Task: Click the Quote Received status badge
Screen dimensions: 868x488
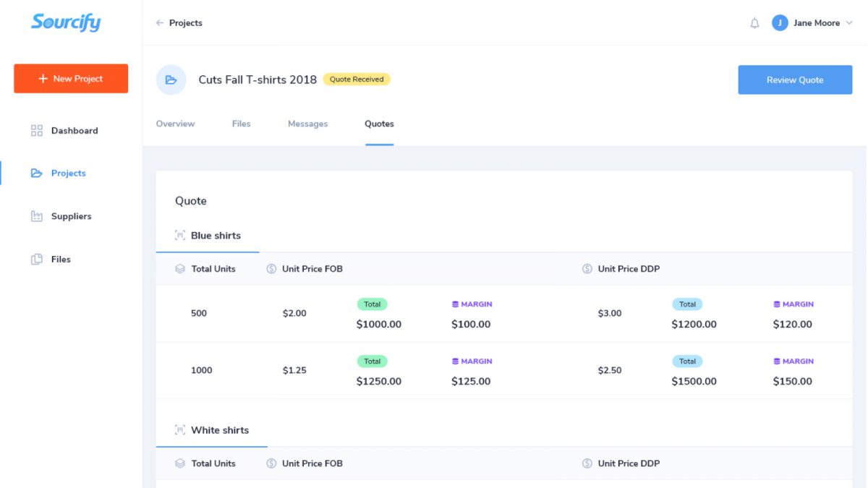Action: [x=357, y=80]
